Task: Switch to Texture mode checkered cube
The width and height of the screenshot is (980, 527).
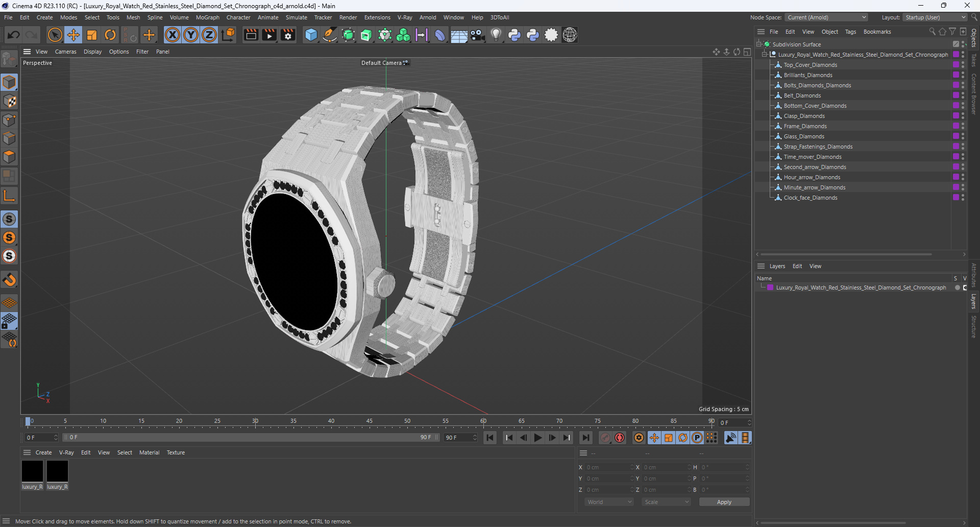Action: click(x=9, y=101)
